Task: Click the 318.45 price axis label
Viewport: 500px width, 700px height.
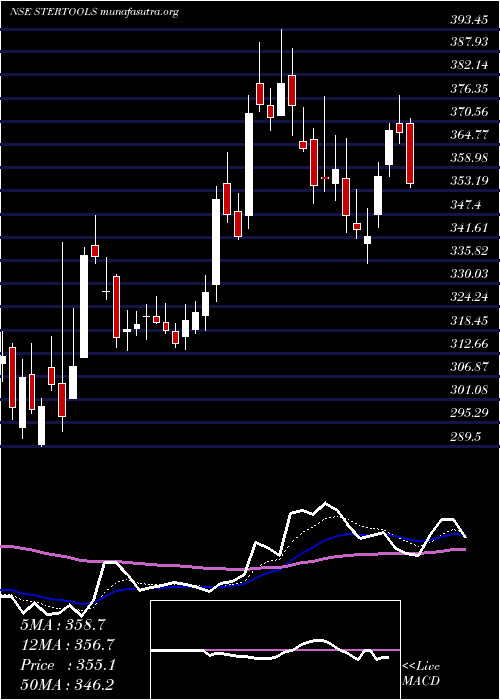Action: (469, 321)
